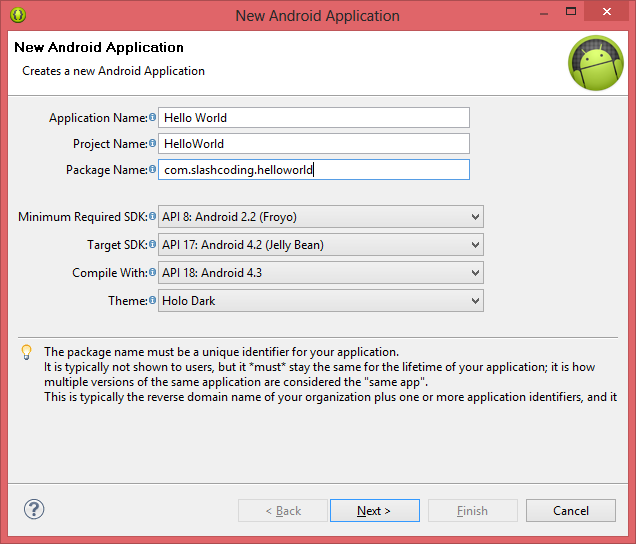Screen dimensions: 636x544
Task: Maximize the New Android Application window
Action: click(571, 12)
